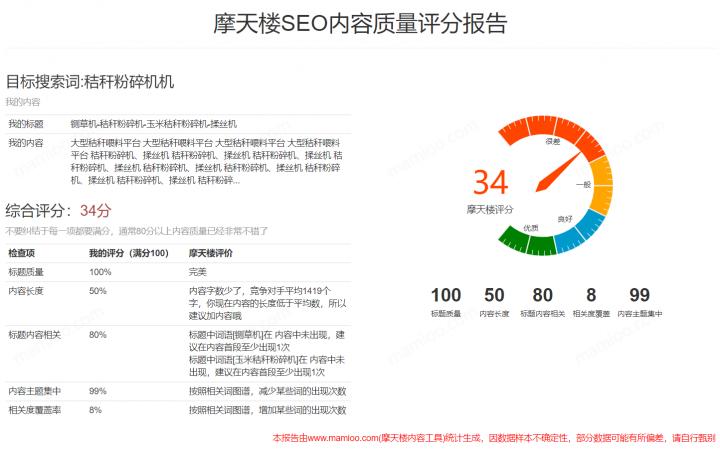Click the 综合评分 34分 heading

click(58, 211)
